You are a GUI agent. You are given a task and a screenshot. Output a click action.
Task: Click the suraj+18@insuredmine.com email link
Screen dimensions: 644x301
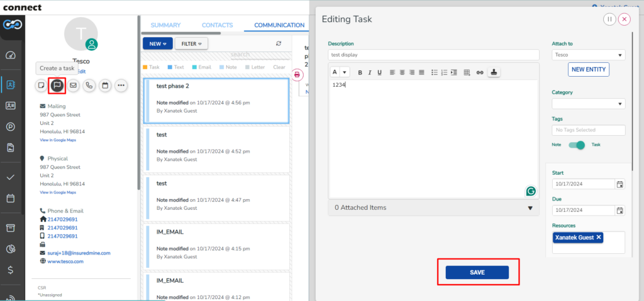(79, 253)
